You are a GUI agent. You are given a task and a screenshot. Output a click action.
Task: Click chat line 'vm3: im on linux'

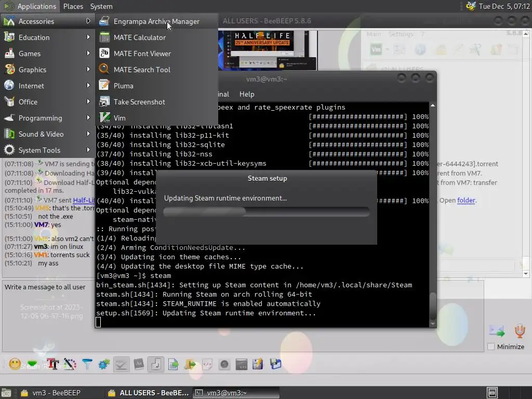tap(44, 247)
